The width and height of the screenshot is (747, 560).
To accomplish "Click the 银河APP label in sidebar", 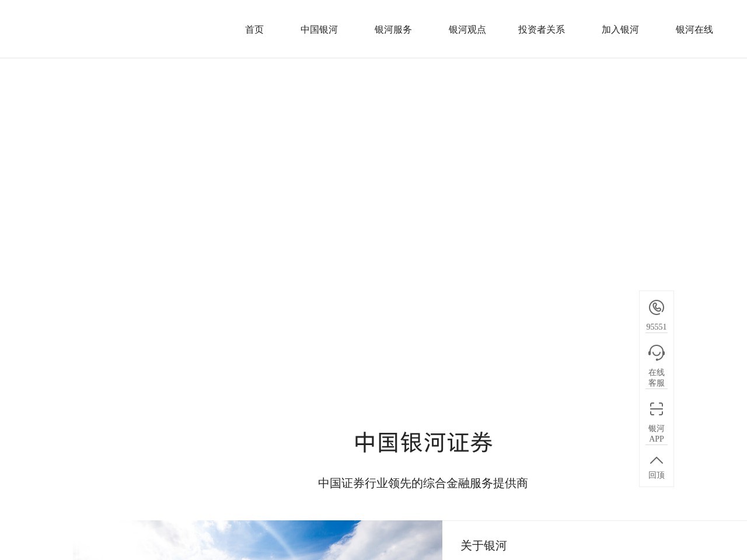I will (x=657, y=433).
